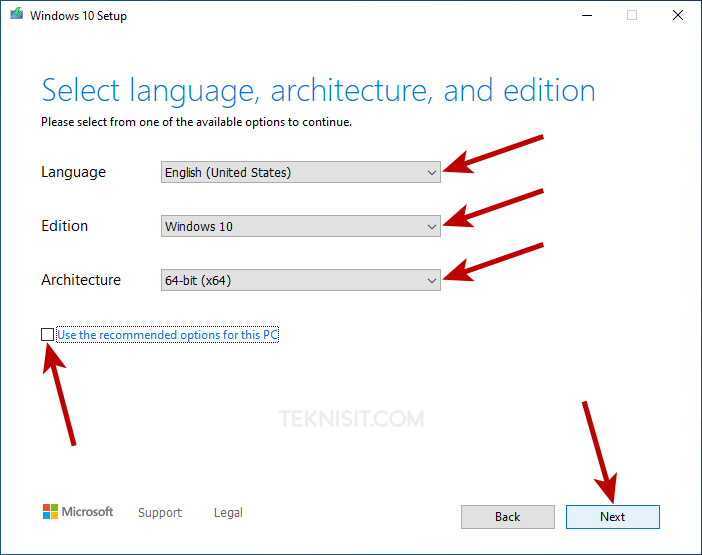
Task: Click the Architecture field label
Action: pyautogui.click(x=81, y=280)
